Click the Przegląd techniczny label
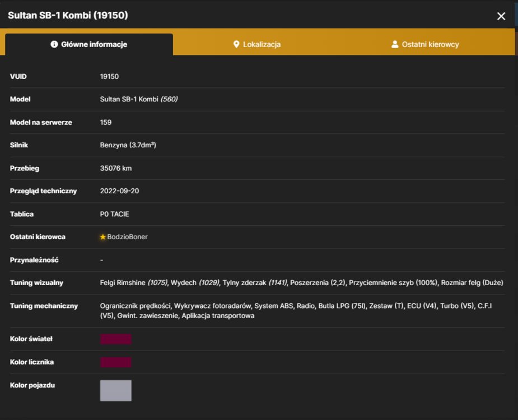This screenshot has height=420, width=518. [x=43, y=191]
